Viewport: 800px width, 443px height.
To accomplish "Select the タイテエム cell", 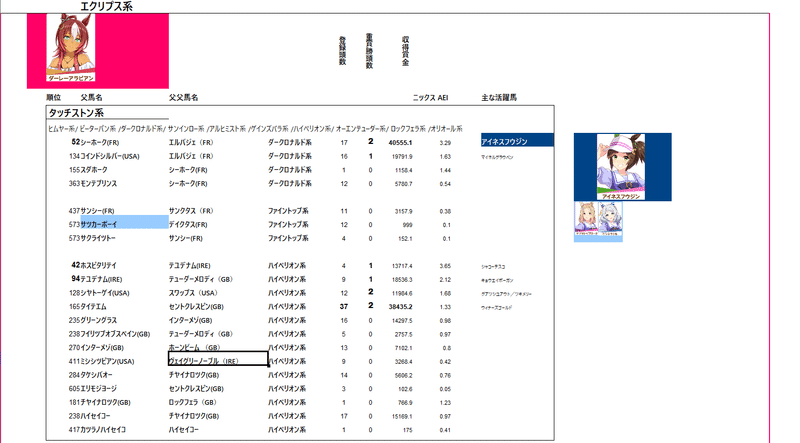I will point(93,307).
